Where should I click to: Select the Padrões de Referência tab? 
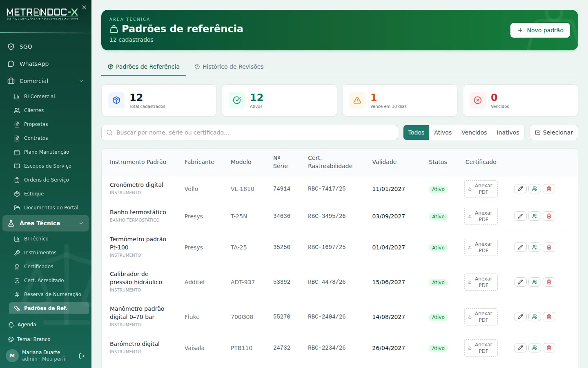click(x=144, y=67)
